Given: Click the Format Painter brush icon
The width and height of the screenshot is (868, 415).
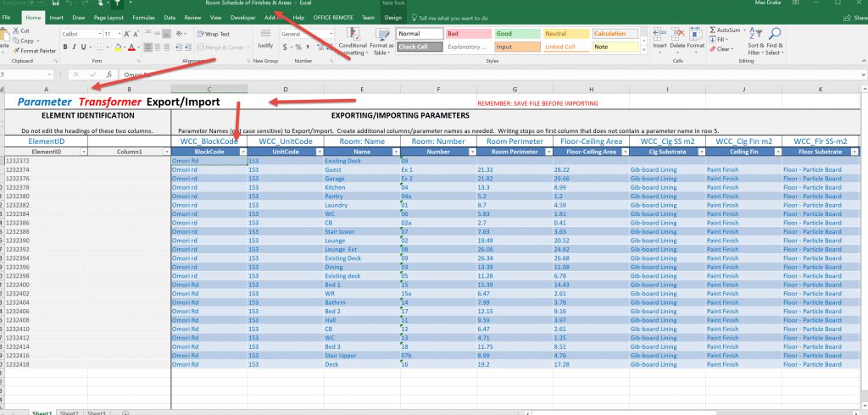Looking at the screenshot, I should click(x=17, y=51).
